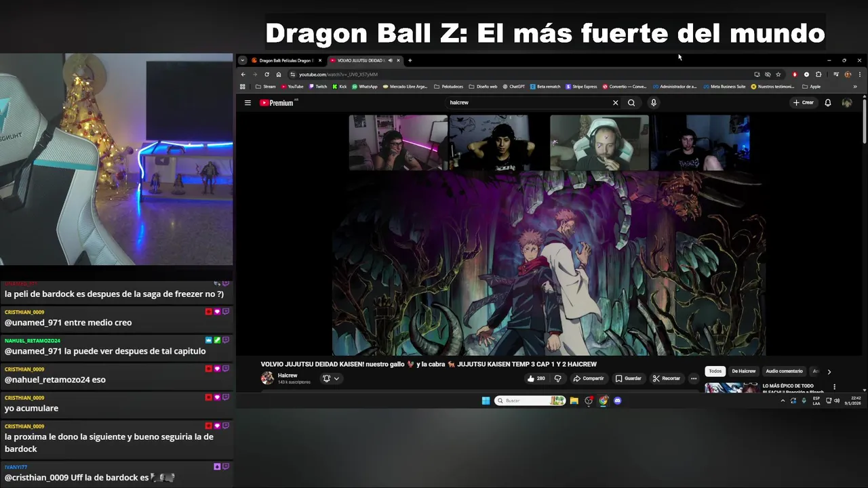Select the Todos filter chip
The image size is (868, 488).
[715, 371]
